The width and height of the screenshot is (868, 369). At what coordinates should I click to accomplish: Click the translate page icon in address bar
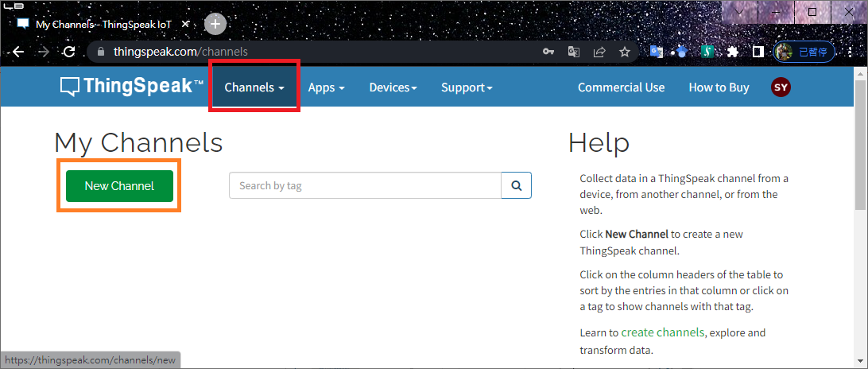[x=574, y=52]
